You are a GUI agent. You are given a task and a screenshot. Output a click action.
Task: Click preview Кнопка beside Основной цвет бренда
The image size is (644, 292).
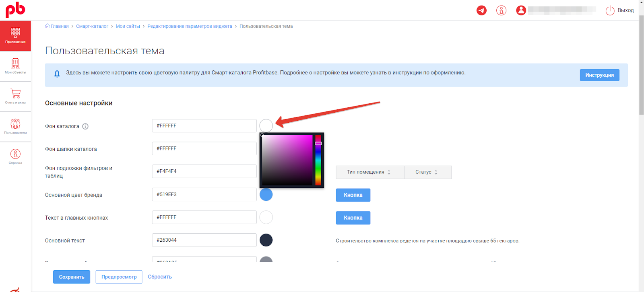pos(353,195)
